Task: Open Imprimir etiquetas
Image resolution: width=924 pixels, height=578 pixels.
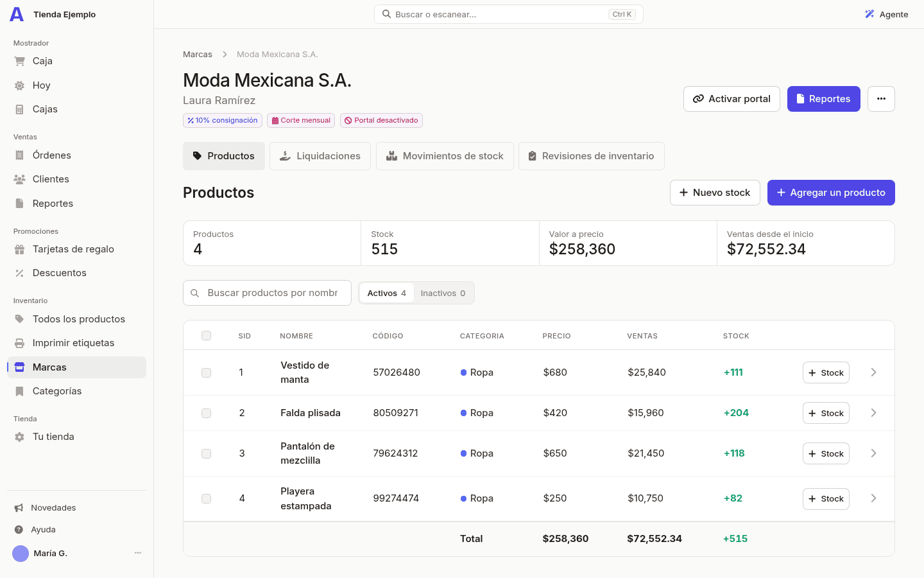Action: [76, 343]
